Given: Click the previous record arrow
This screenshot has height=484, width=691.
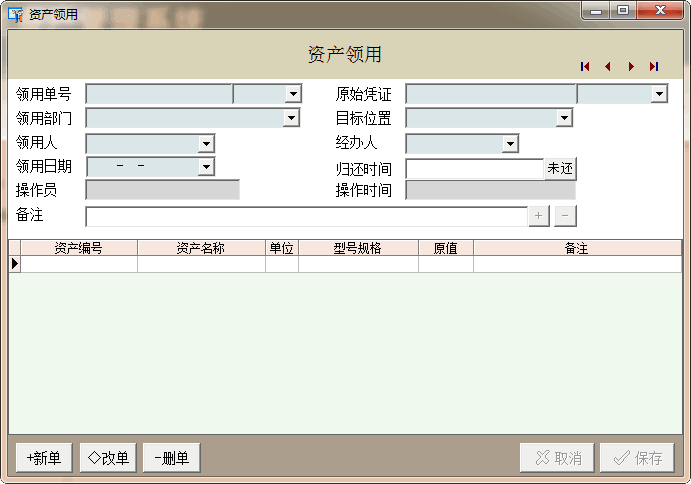Looking at the screenshot, I should coord(607,67).
